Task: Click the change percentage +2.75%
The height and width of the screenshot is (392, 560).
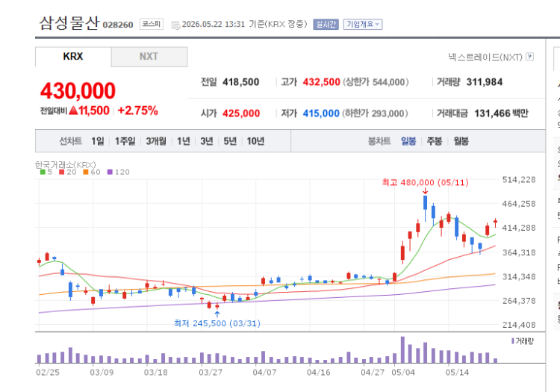Action: 138,111
